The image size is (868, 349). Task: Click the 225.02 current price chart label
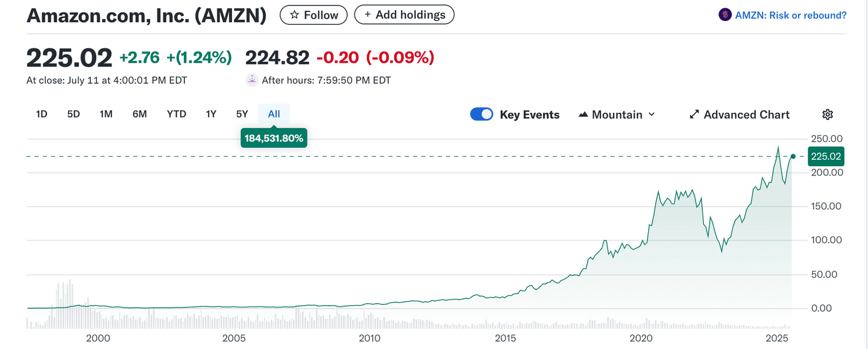[x=826, y=157]
